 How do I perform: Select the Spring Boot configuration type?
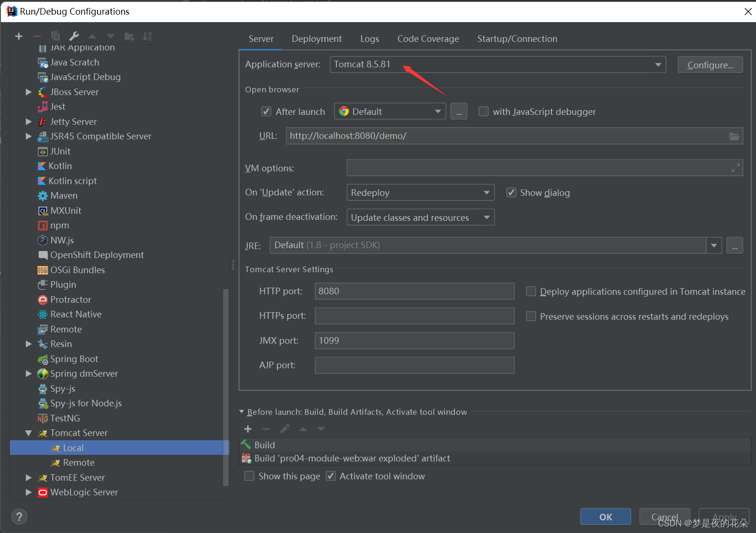(x=74, y=359)
